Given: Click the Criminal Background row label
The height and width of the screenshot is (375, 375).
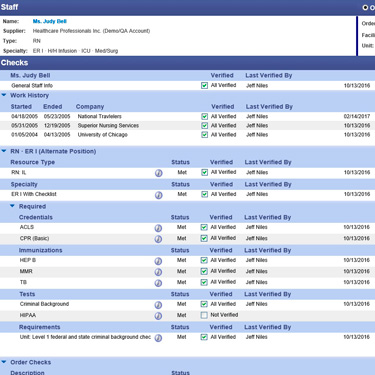Looking at the screenshot, I should tap(44, 304).
